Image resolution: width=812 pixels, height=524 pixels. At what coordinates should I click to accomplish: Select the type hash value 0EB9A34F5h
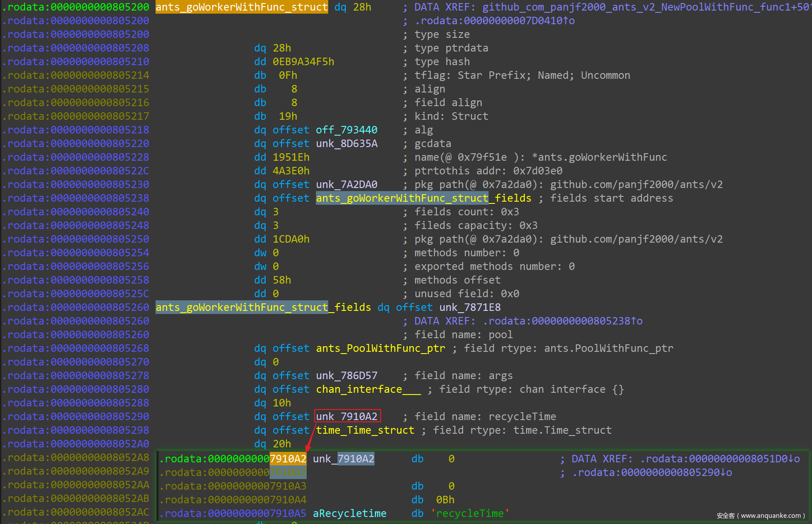(x=303, y=62)
